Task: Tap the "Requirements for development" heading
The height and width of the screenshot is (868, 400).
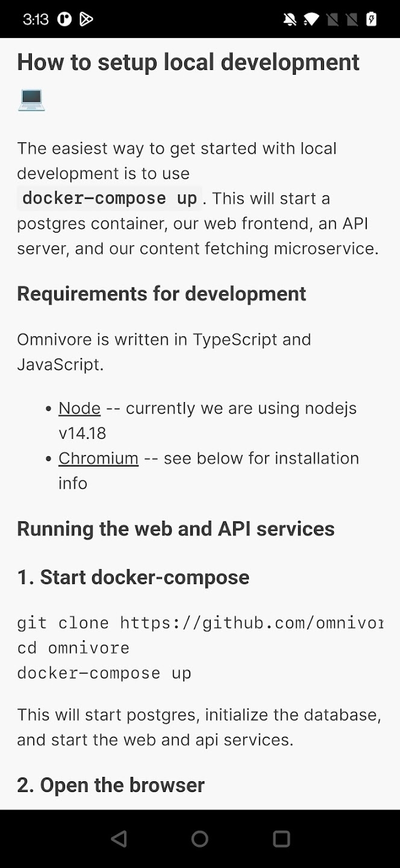Action: tap(161, 294)
